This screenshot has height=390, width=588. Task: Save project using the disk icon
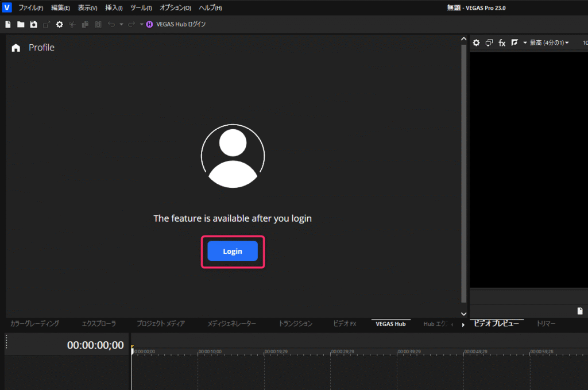pos(33,24)
